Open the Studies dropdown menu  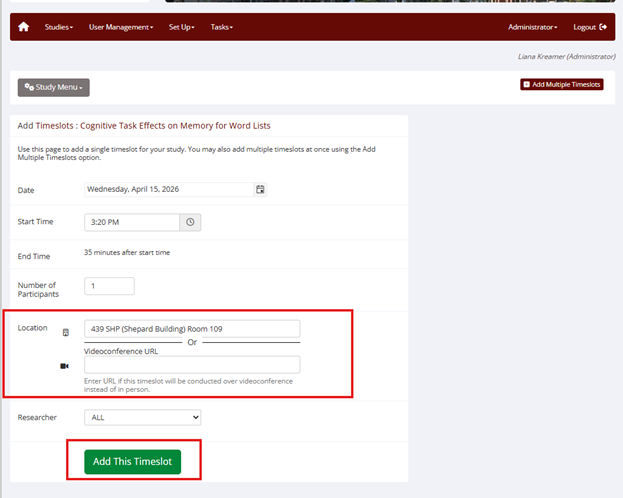(x=59, y=27)
